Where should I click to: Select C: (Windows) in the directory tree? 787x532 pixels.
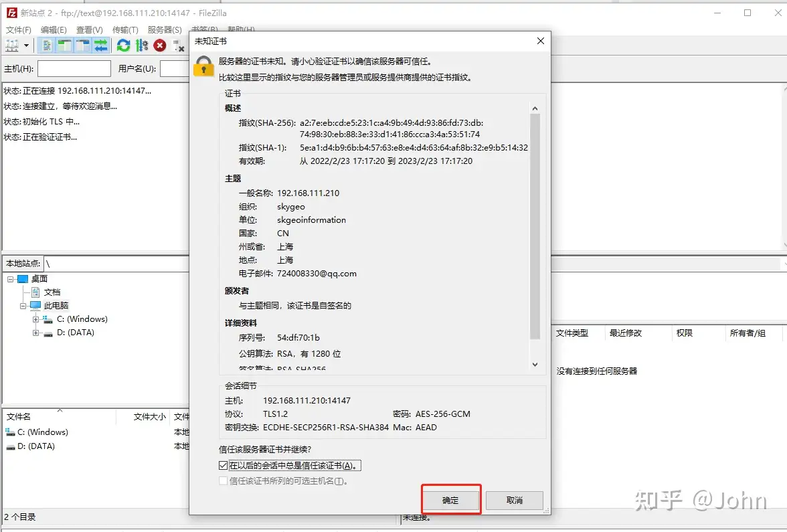pyautogui.click(x=82, y=319)
